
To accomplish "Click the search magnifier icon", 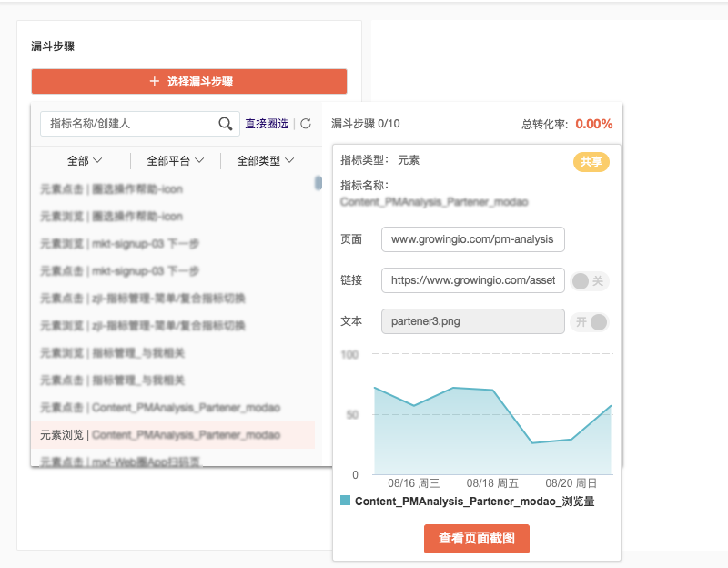I will pos(225,124).
